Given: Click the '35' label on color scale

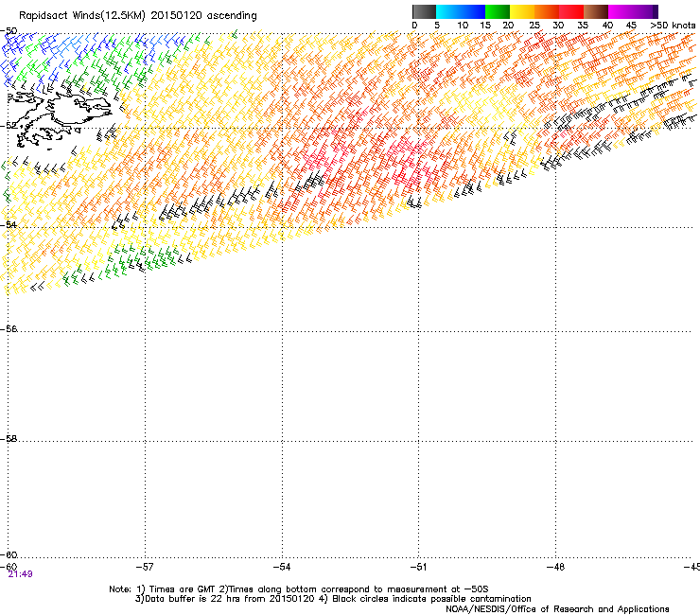Looking at the screenshot, I should pos(583,26).
